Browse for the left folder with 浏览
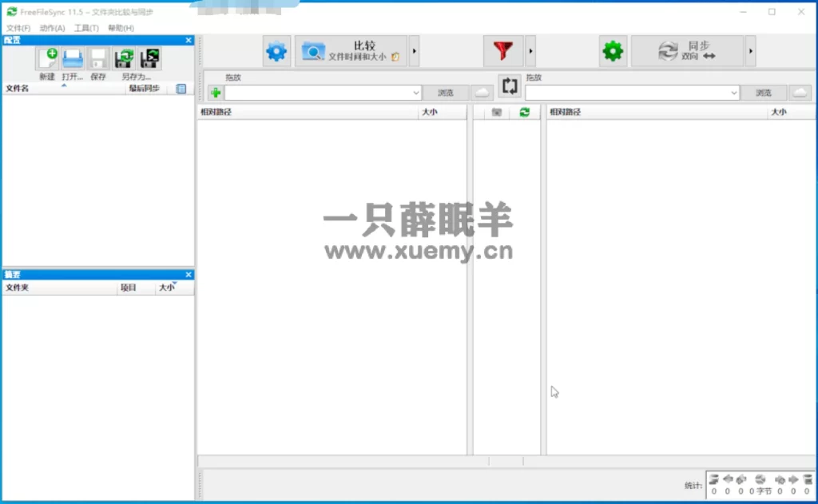Viewport: 818px width, 504px height. point(446,93)
